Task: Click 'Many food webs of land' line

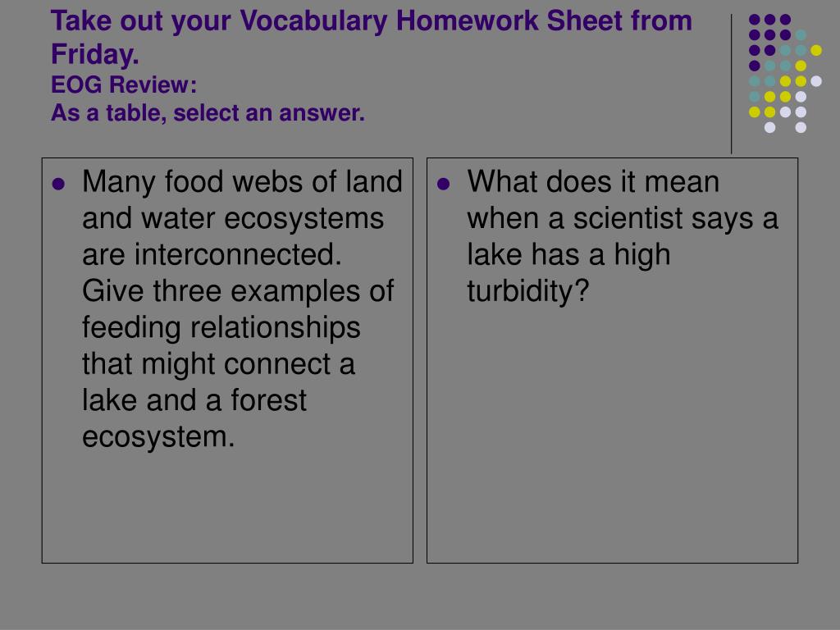Action: tap(242, 181)
